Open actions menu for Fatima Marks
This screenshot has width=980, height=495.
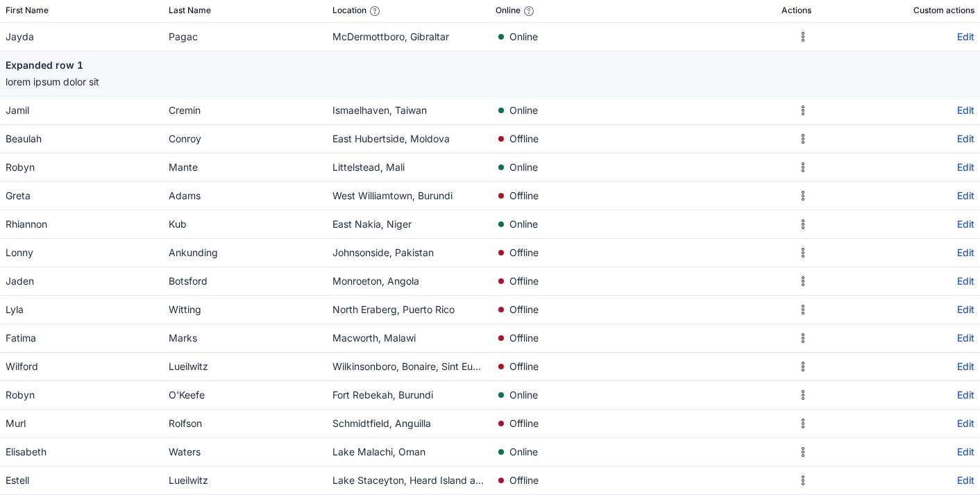(x=803, y=338)
